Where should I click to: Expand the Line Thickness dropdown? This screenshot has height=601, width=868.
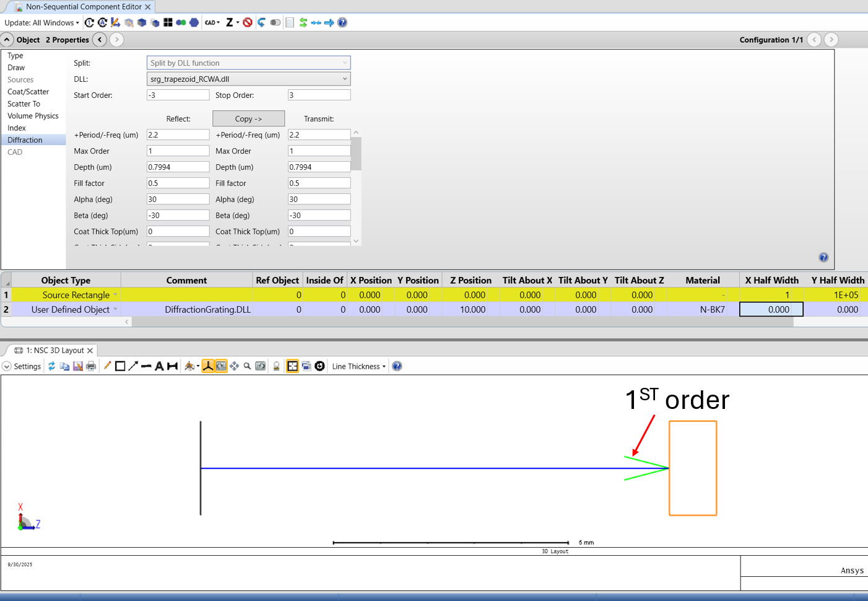click(358, 366)
